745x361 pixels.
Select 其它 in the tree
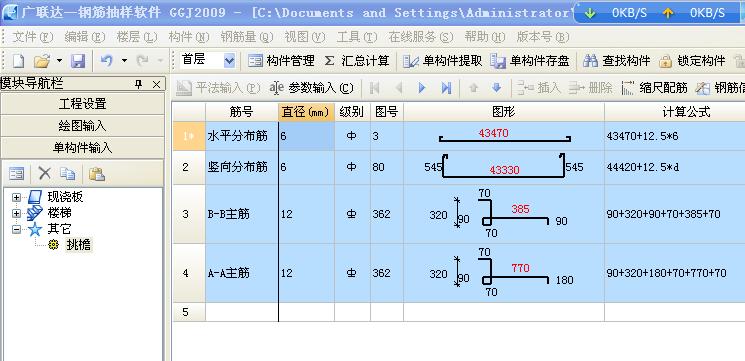coord(60,229)
